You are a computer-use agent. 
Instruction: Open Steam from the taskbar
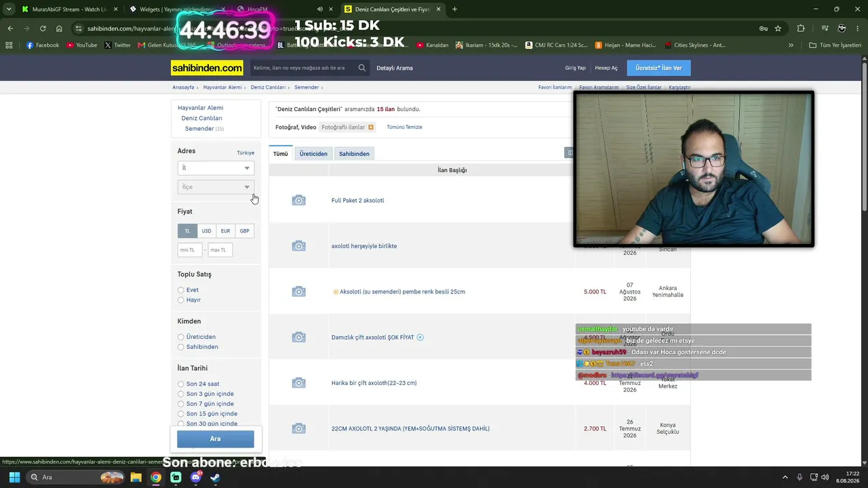pos(216,477)
